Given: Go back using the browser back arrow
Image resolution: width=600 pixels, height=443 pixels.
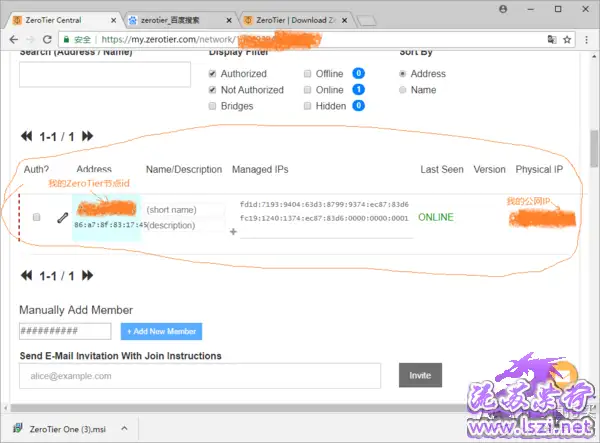Looking at the screenshot, I should point(14,39).
